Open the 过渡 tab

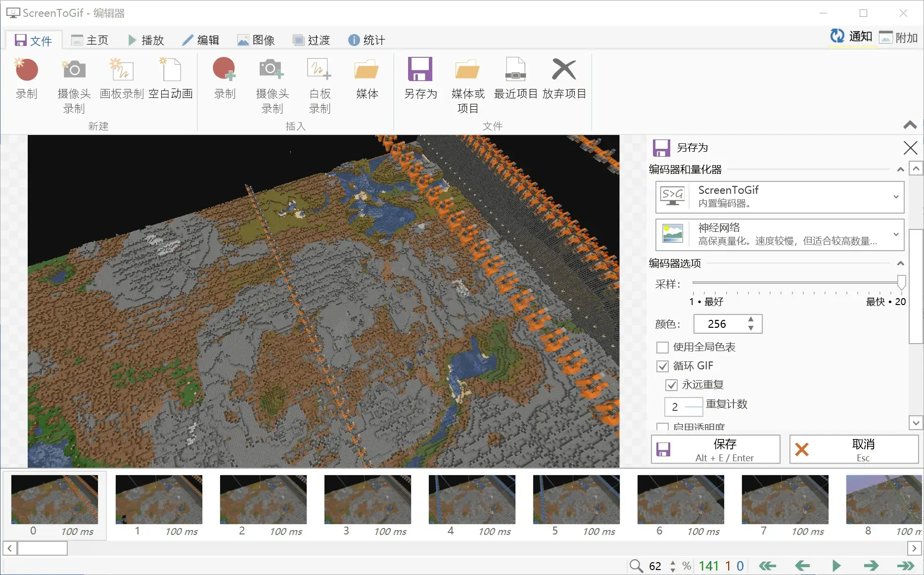click(x=312, y=40)
